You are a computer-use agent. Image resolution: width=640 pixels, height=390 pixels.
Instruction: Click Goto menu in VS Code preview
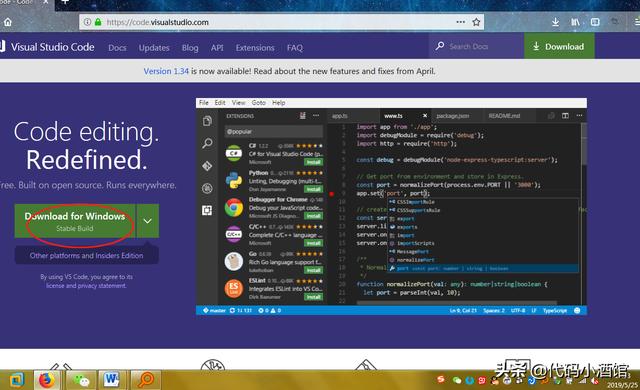[x=258, y=102]
